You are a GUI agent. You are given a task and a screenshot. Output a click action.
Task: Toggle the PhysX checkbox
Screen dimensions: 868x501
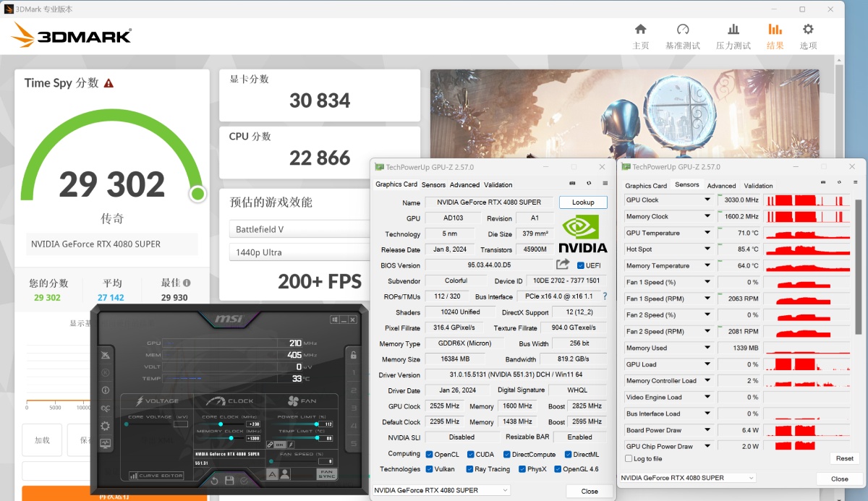pyautogui.click(x=522, y=469)
